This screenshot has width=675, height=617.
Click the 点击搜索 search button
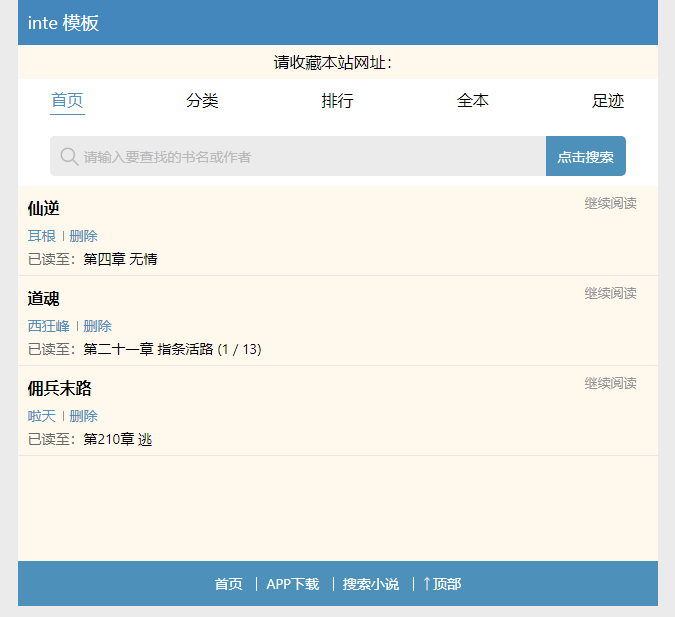[x=585, y=157]
